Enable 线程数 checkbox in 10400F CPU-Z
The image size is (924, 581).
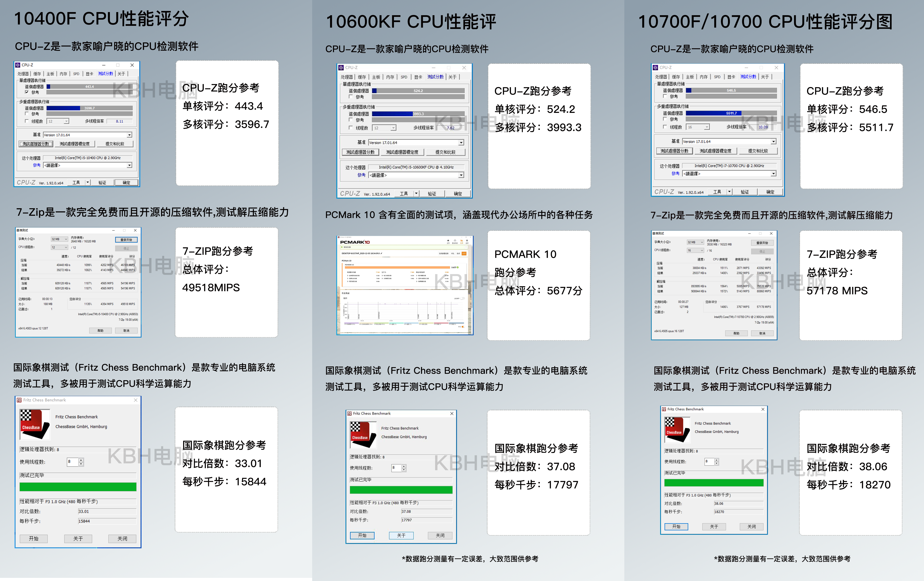[x=27, y=121]
